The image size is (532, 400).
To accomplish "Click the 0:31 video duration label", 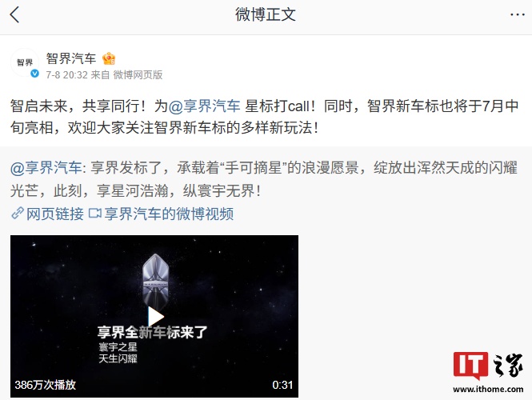I will [x=282, y=385].
